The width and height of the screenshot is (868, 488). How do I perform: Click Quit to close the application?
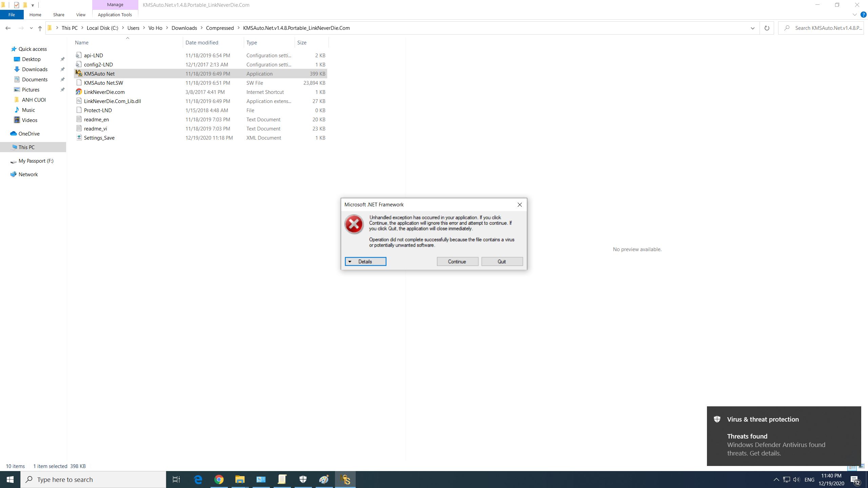point(502,262)
